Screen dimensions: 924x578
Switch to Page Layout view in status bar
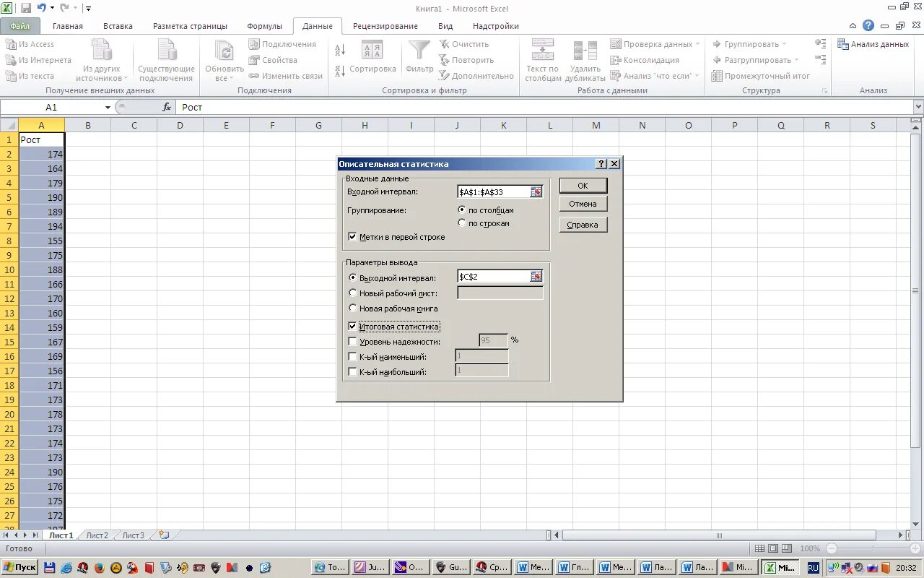click(773, 549)
